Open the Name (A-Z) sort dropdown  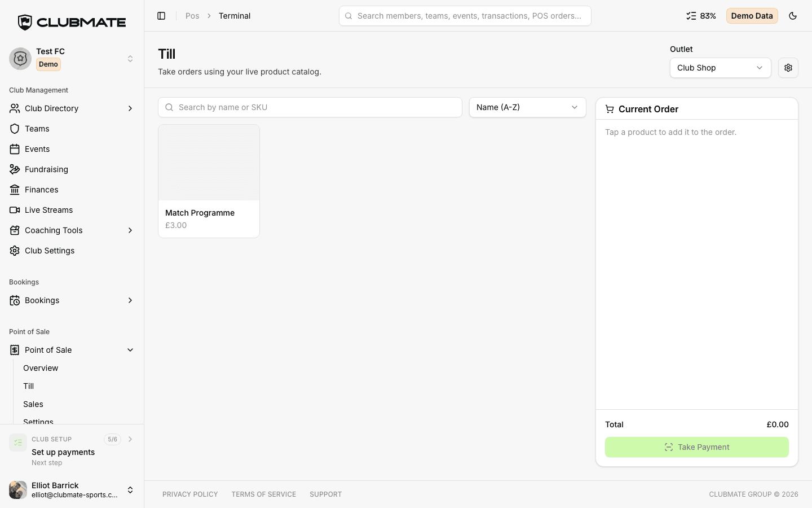[527, 107]
